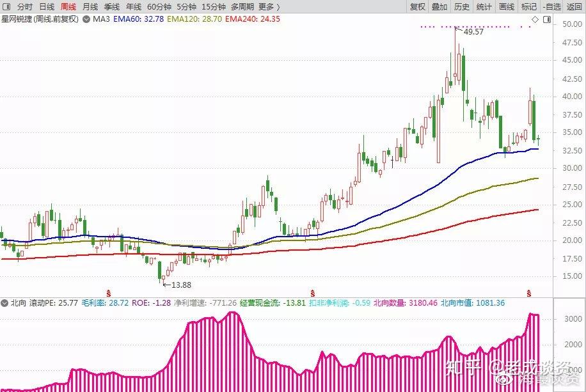The width and height of the screenshot is (586, 392).
Task: Switch to 日线 daily chart
Action: pyautogui.click(x=47, y=7)
